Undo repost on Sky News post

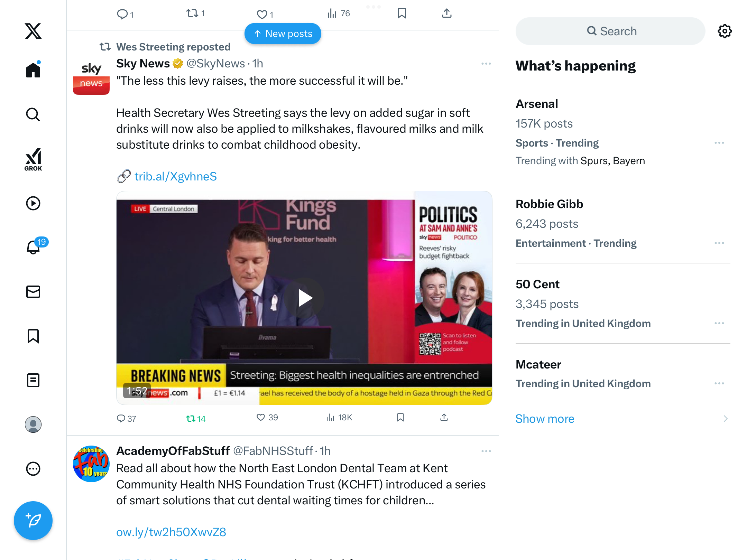pyautogui.click(x=191, y=419)
